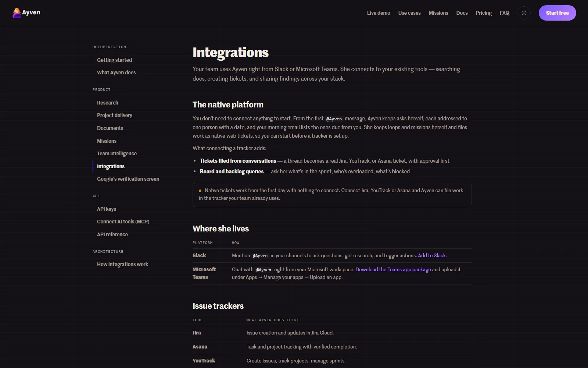The width and height of the screenshot is (588, 368).
Task: Click 'Task and project tracking with verified completion.'
Action: 302,347
